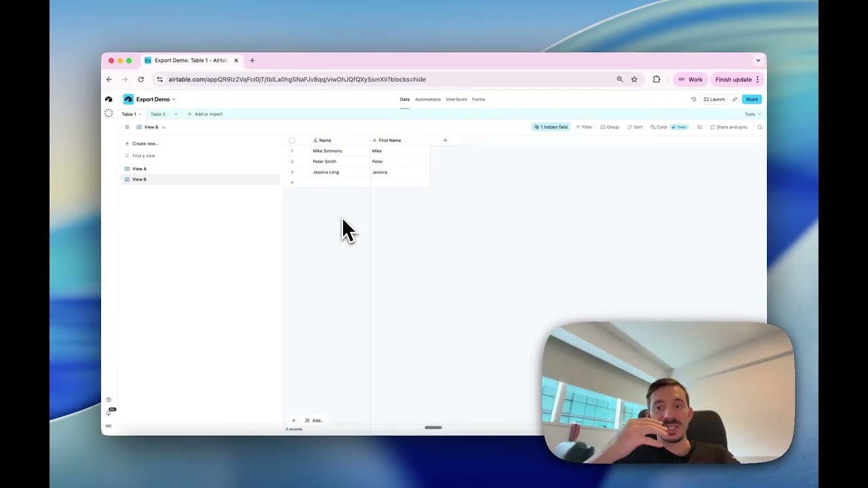Open the Filter button

[584, 127]
